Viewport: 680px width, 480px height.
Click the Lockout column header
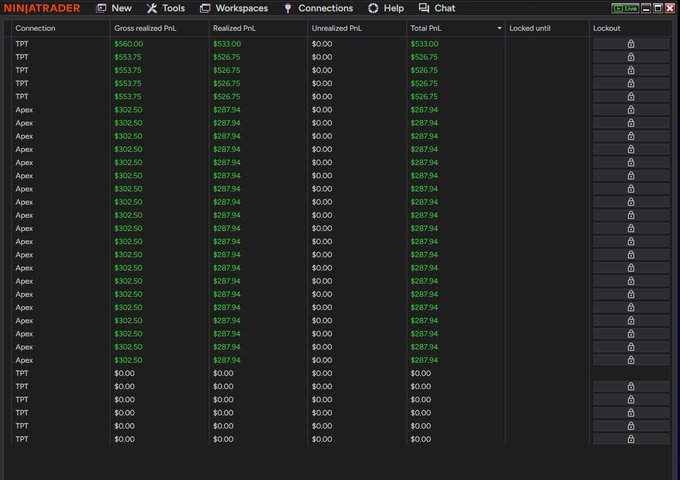pos(606,28)
